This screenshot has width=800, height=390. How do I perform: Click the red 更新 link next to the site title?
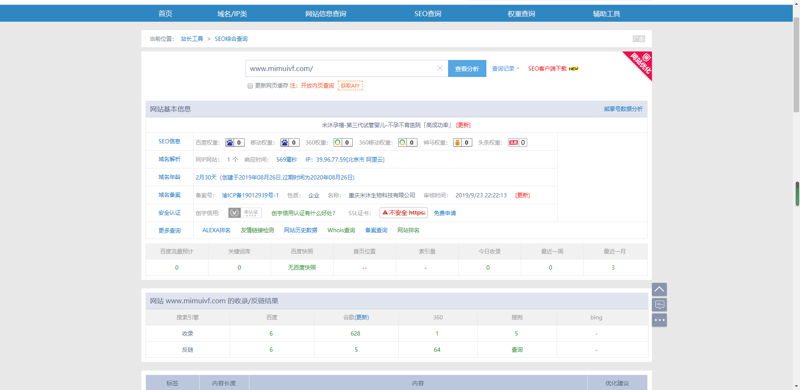coord(463,125)
